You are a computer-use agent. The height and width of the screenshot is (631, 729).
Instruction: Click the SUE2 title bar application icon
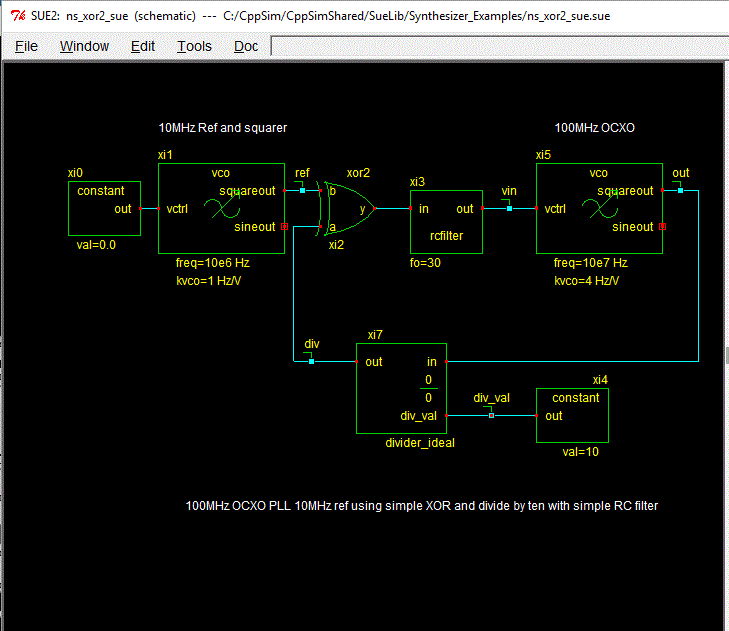point(18,16)
